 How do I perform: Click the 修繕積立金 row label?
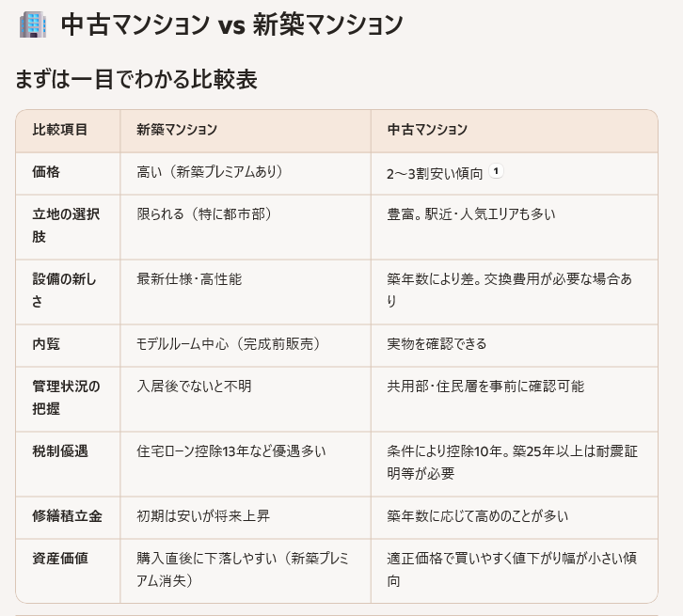pyautogui.click(x=67, y=516)
